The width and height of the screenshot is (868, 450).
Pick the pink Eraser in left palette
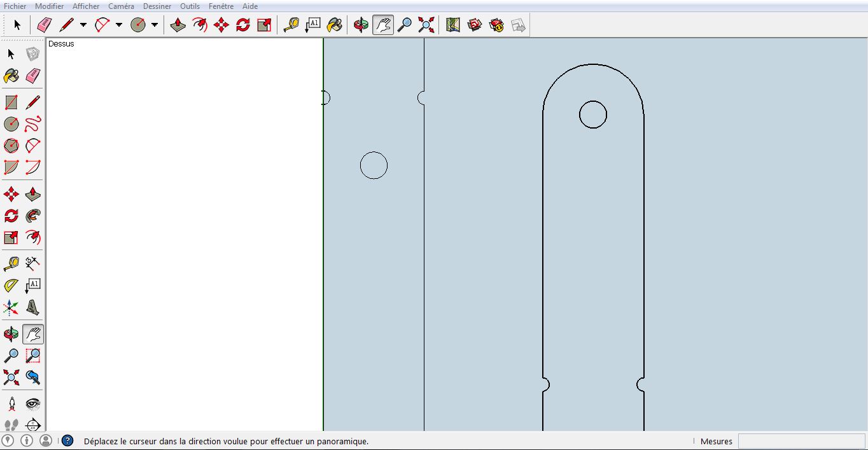click(33, 76)
